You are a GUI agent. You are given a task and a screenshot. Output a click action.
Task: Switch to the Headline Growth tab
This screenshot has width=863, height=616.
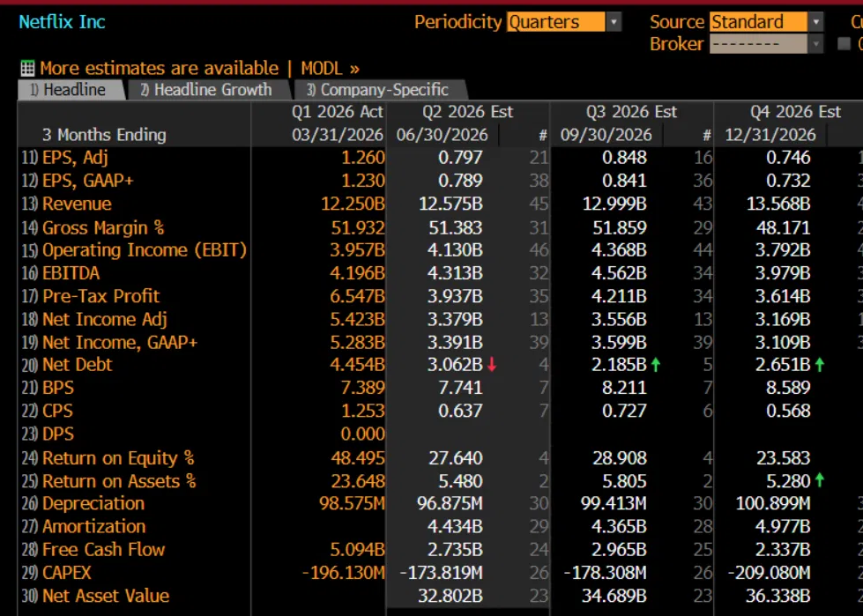tap(208, 90)
